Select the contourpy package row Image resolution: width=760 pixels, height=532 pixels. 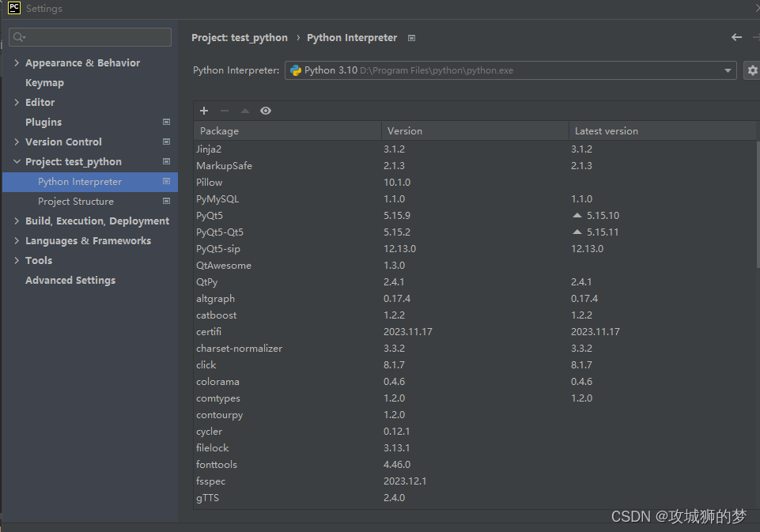coord(475,415)
